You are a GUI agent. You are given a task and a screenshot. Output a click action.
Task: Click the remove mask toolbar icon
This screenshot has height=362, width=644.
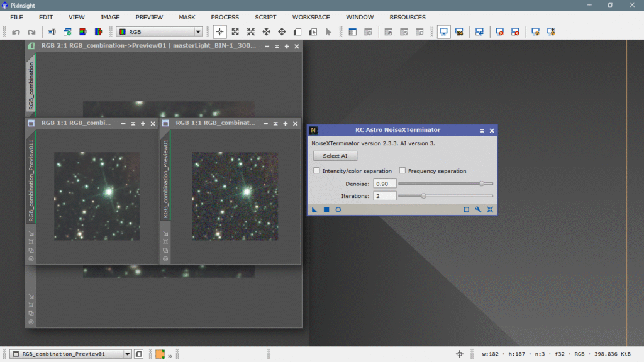tap(368, 32)
